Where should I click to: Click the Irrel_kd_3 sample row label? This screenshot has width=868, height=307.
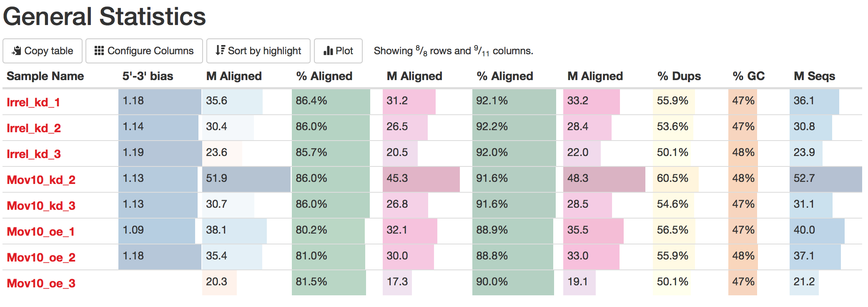(x=34, y=154)
